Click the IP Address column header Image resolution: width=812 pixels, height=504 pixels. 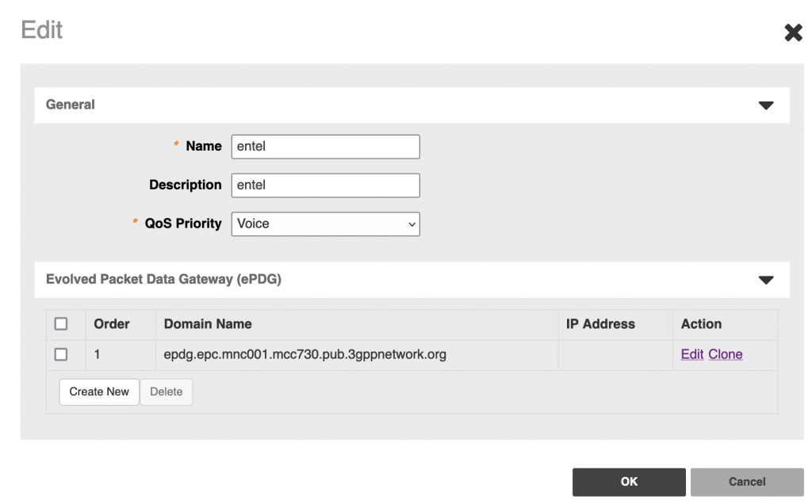(600, 324)
